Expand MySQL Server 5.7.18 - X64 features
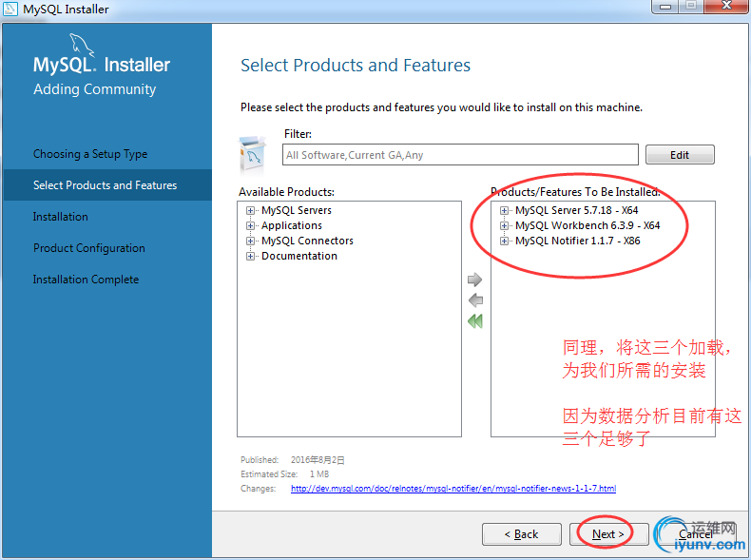The height and width of the screenshot is (560, 751). tap(504, 210)
